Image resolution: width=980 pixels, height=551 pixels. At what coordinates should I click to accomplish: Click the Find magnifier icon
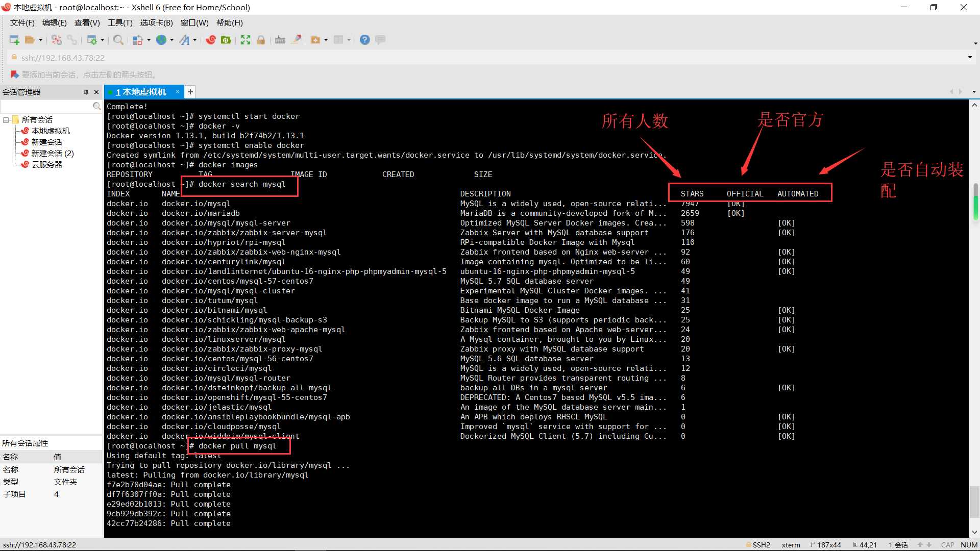[118, 40]
